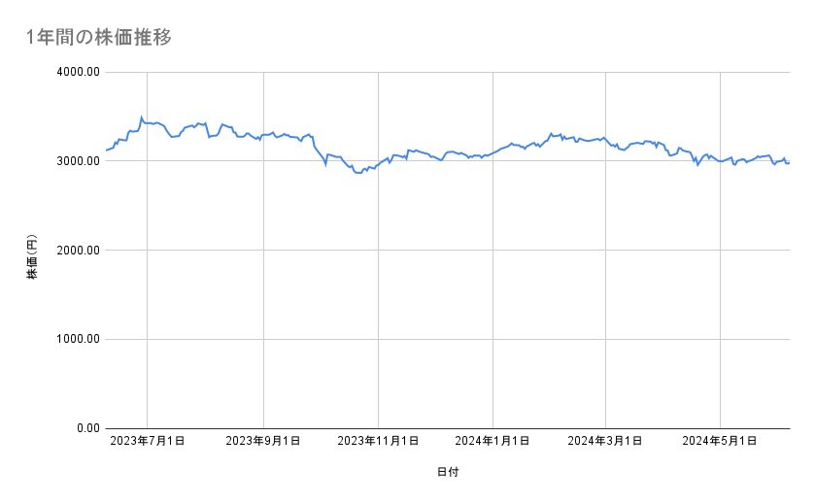Click the 2023年9月1日 date label
This screenshot has height=504, width=815.
(263, 442)
